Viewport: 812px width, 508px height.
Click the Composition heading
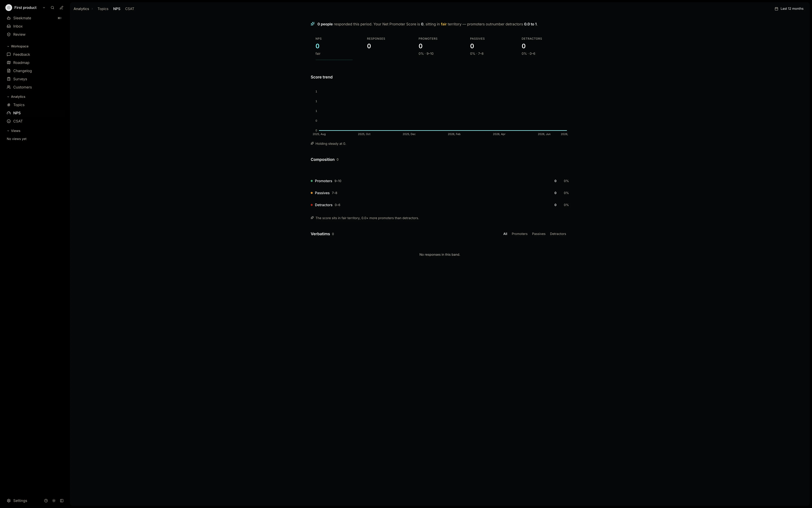pos(322,160)
